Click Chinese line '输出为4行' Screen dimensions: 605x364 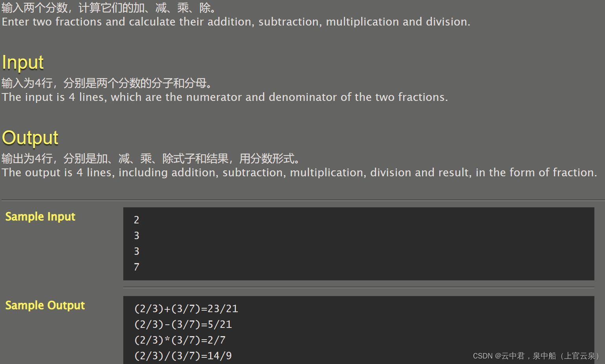tap(151, 159)
